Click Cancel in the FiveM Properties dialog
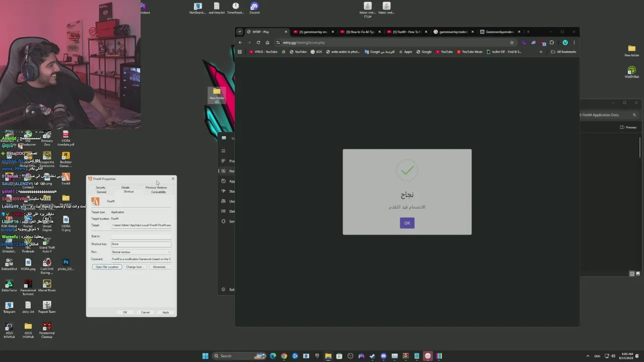 point(145,312)
